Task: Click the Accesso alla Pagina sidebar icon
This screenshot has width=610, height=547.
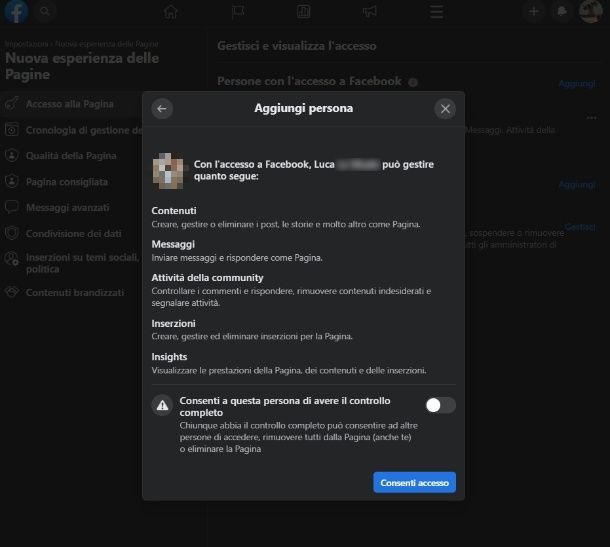Action: click(12, 104)
